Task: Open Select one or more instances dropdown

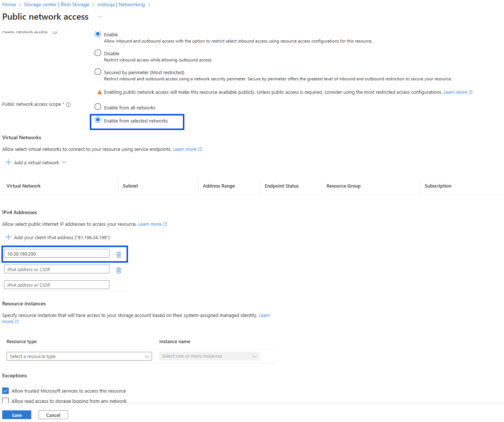Action: pos(209,356)
